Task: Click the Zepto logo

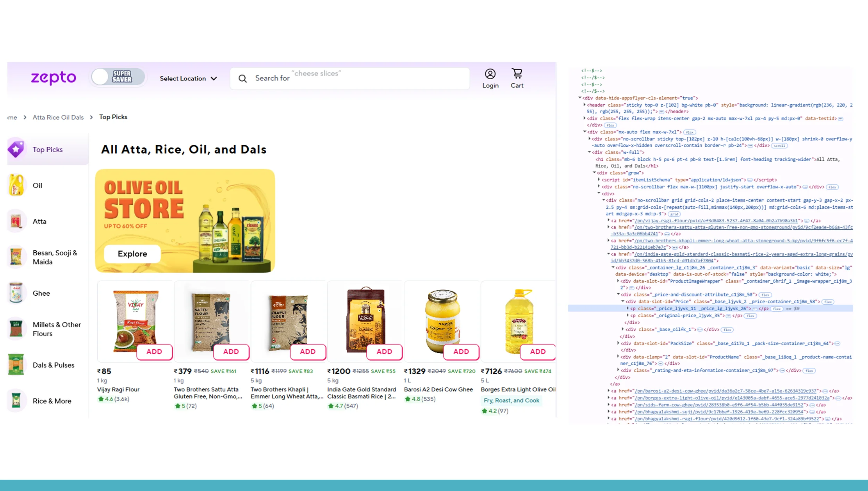Action: click(53, 78)
